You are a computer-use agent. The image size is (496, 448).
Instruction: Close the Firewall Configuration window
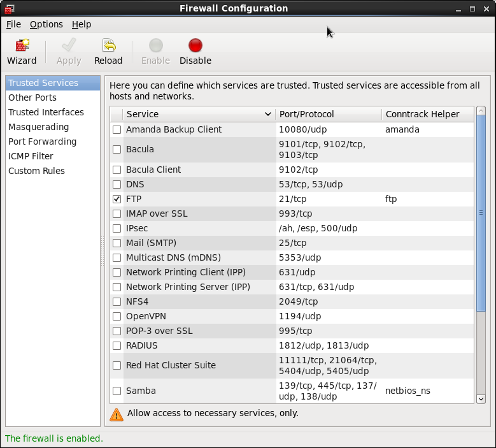486,9
